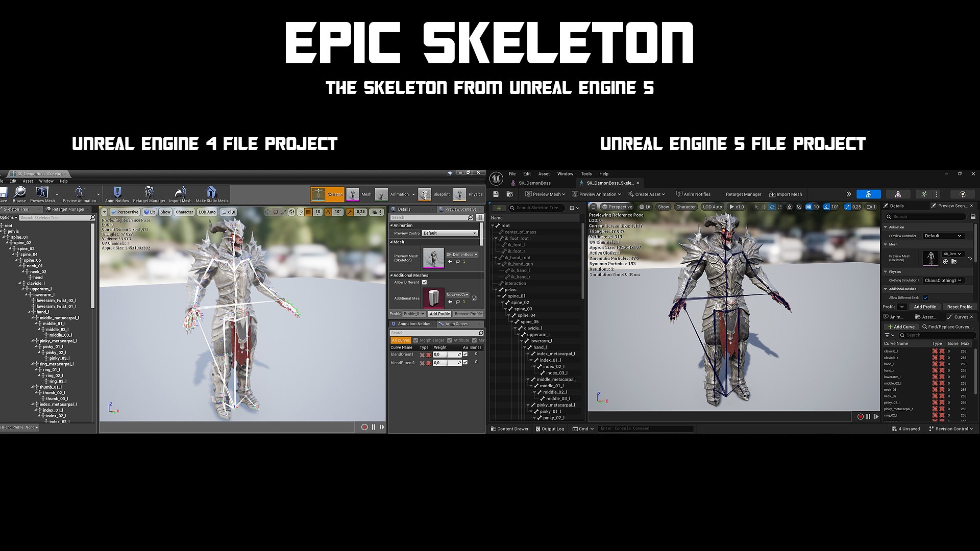The width and height of the screenshot is (980, 551).
Task: Toggle scale snapping in the UE5 viewport
Action: pos(847,207)
